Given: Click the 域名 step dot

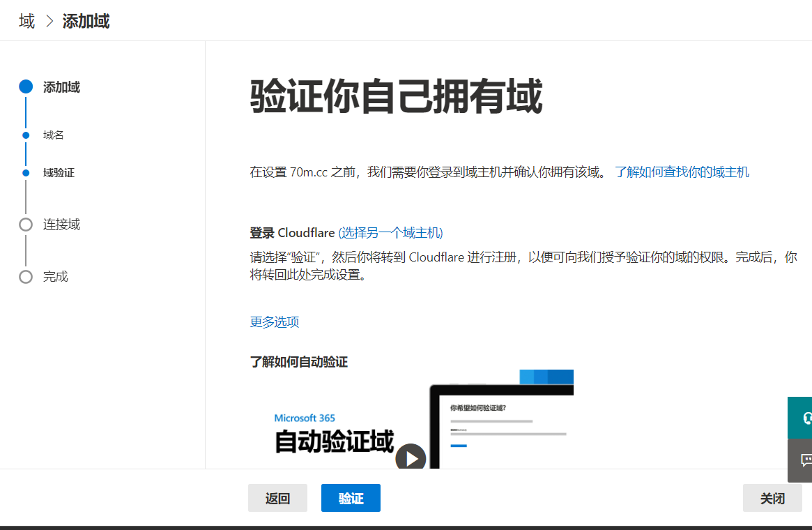Looking at the screenshot, I should [26, 135].
